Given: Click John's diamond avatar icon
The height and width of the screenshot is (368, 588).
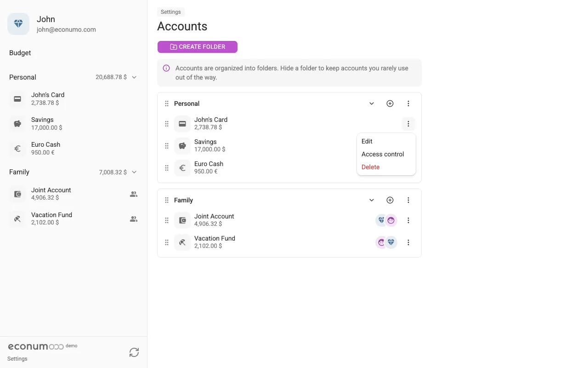Looking at the screenshot, I should (x=18, y=24).
